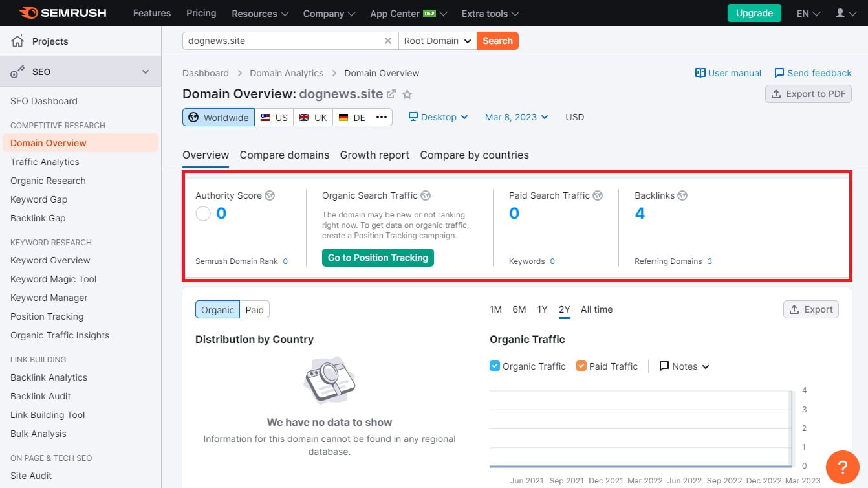
Task: Uncheck the Paid Traffic checkbox
Action: pyautogui.click(x=581, y=366)
